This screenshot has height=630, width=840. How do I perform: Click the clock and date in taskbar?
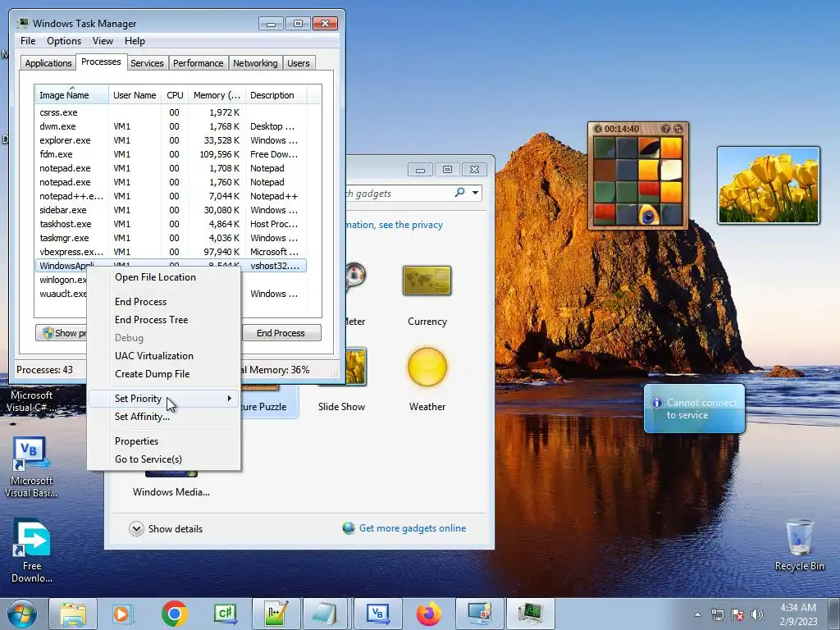pyautogui.click(x=798, y=614)
